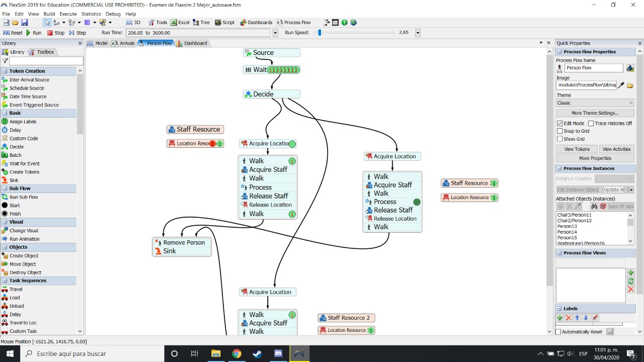Open the Update All dropdown arrow
The image size is (644, 362).
631,190
